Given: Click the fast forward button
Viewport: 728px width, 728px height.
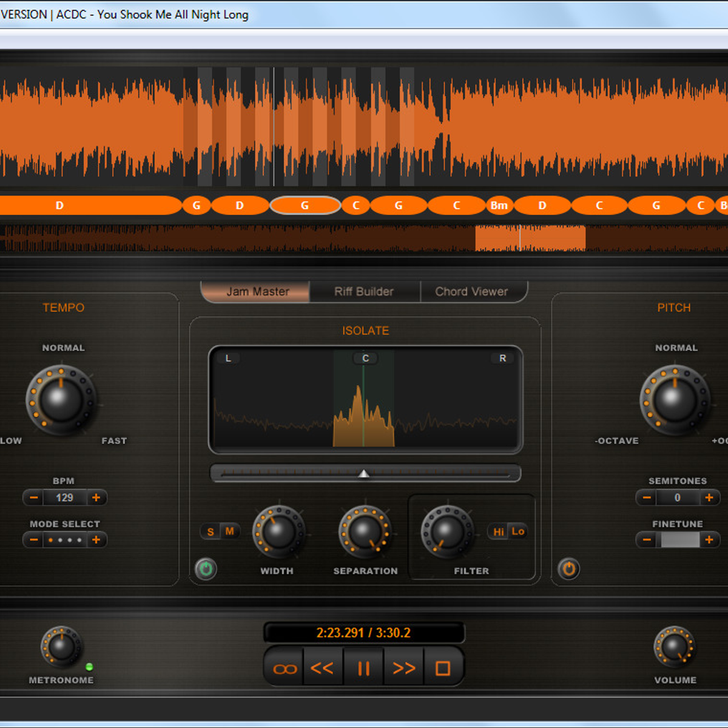Looking at the screenshot, I should (403, 669).
